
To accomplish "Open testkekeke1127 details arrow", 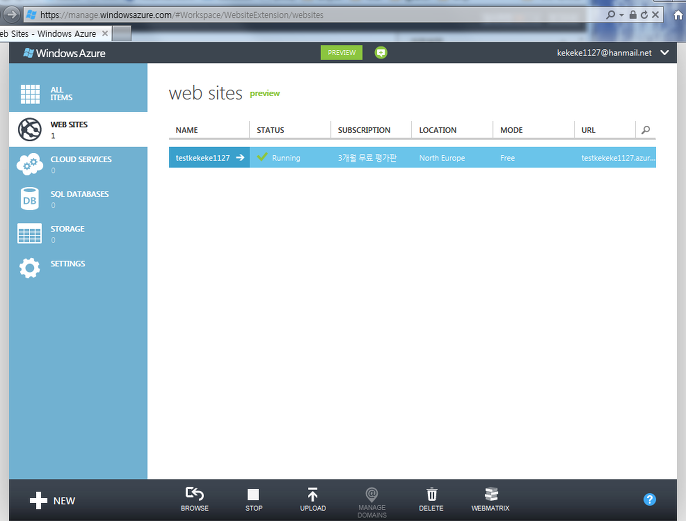I will pos(240,157).
